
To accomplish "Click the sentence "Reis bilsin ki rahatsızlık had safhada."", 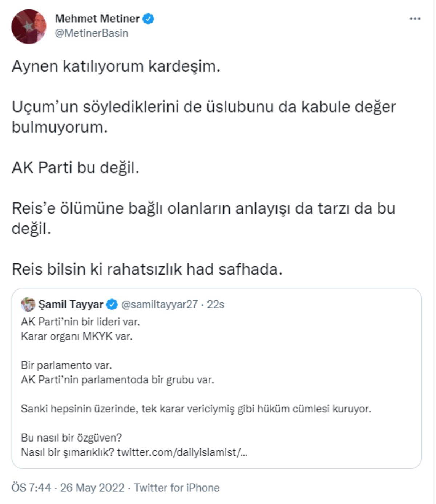I will 147,269.
